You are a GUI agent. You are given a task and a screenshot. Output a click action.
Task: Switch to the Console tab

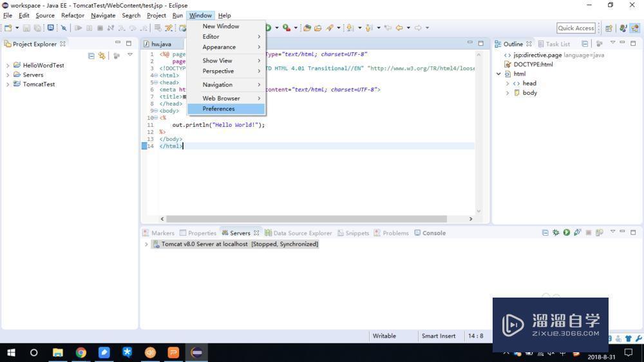tap(433, 233)
